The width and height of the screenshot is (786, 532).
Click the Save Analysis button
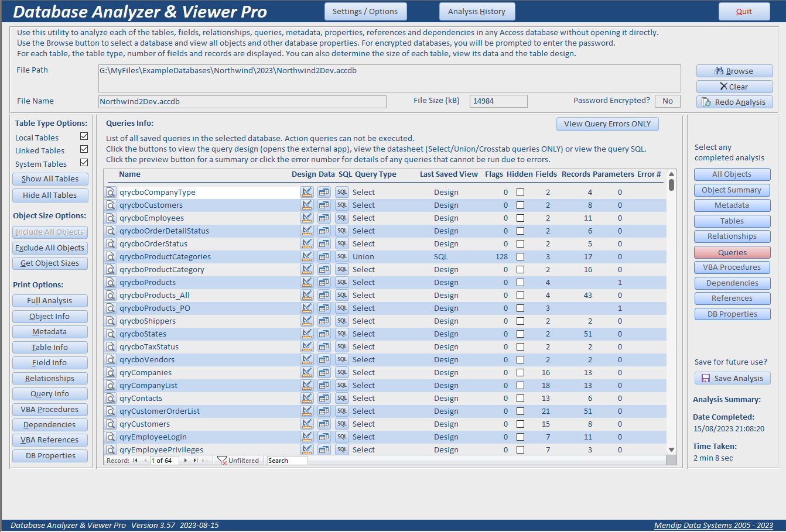click(x=733, y=379)
